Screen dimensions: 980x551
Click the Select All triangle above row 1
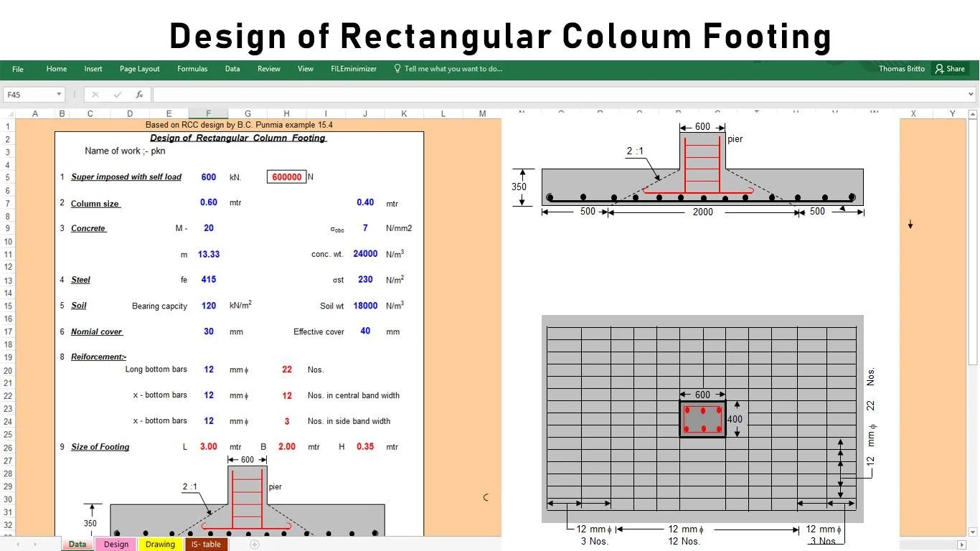click(10, 113)
